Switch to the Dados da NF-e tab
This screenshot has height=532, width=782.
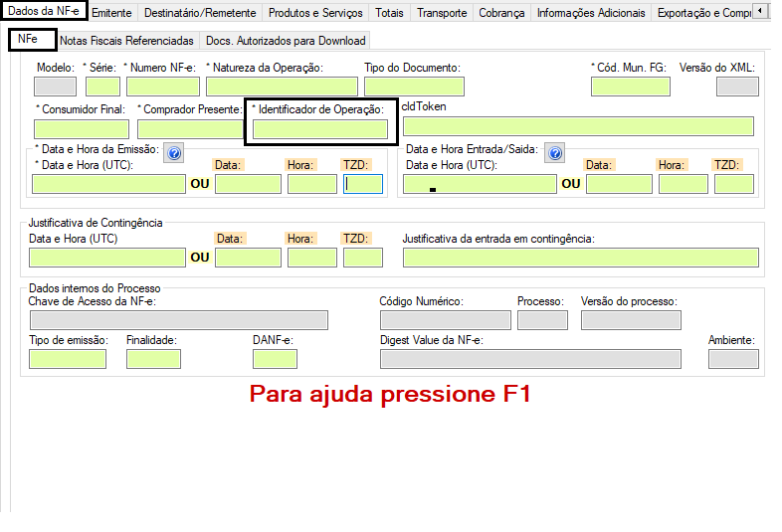[44, 11]
